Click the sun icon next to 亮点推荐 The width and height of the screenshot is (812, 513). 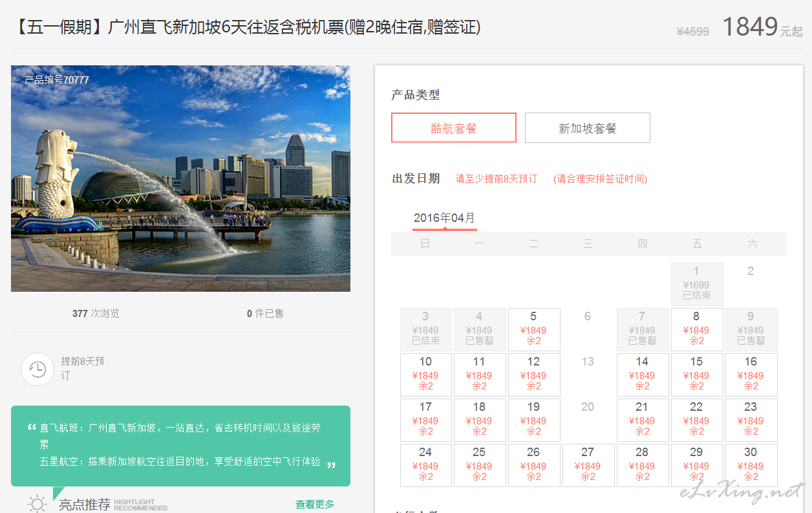click(x=37, y=504)
